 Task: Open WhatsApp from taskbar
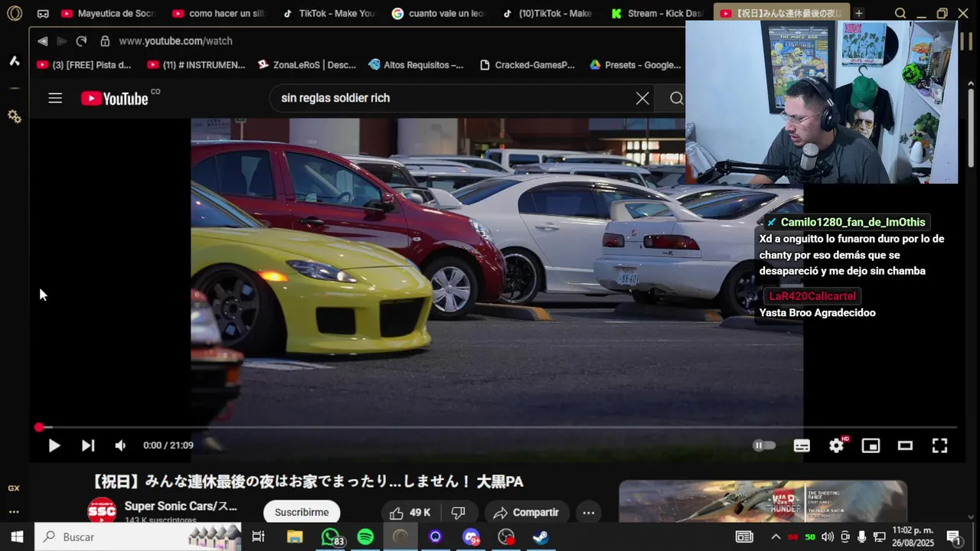(x=331, y=536)
